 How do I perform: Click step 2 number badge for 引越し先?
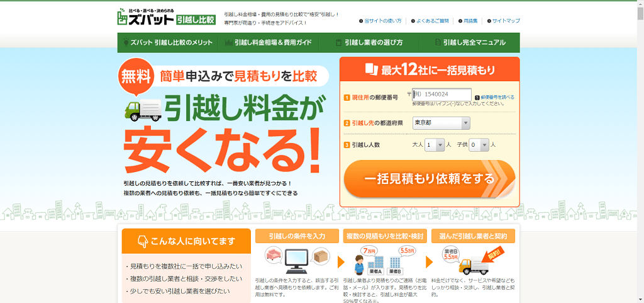347,123
